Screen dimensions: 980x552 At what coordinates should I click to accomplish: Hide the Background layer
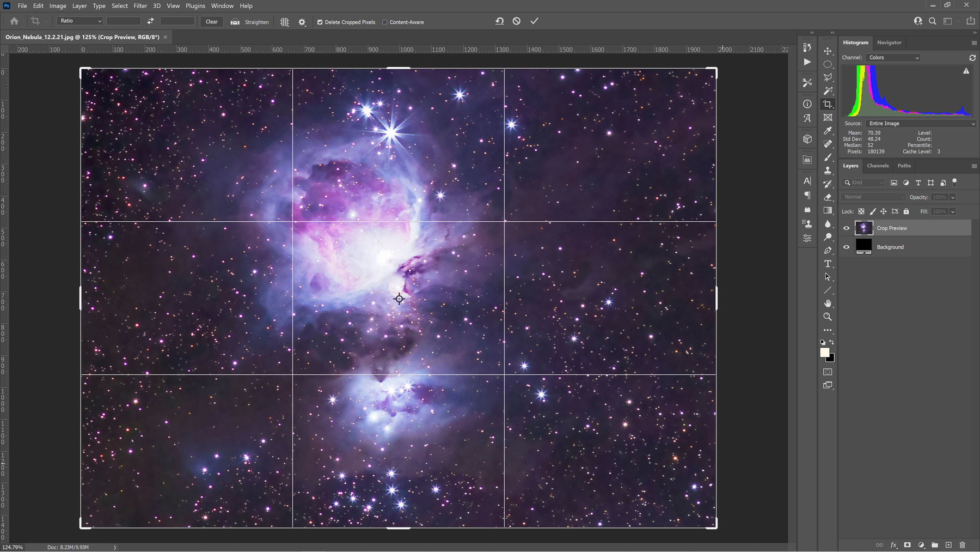[x=847, y=247]
